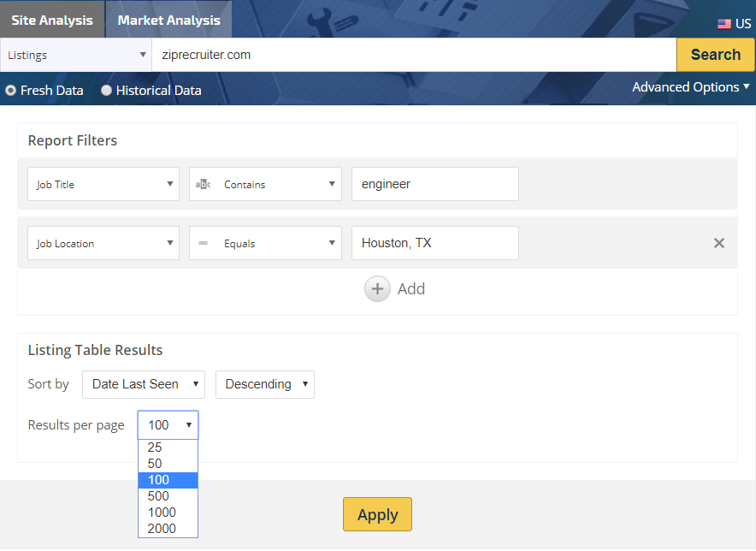The height and width of the screenshot is (551, 756).
Task: Open the Job Title field dropdown
Action: click(x=103, y=184)
